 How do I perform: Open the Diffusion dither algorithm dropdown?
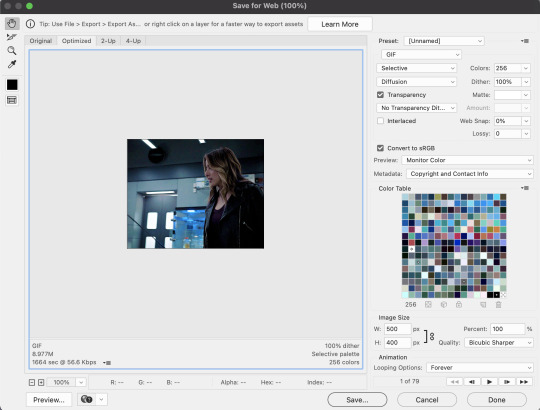416,82
